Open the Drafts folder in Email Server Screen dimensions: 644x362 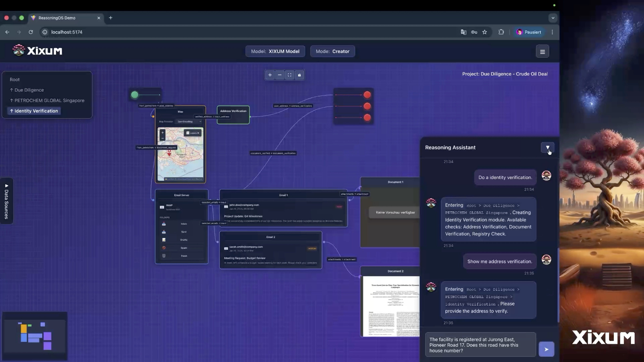point(182,240)
